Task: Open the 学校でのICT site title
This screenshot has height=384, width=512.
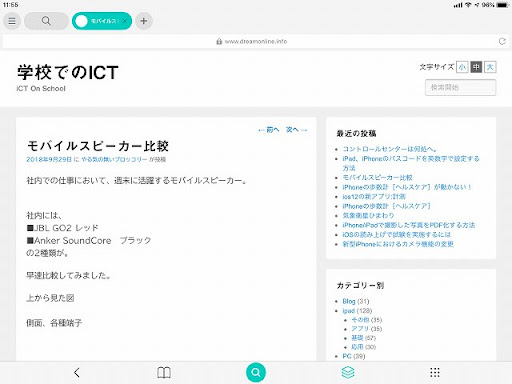Action: 68,72
